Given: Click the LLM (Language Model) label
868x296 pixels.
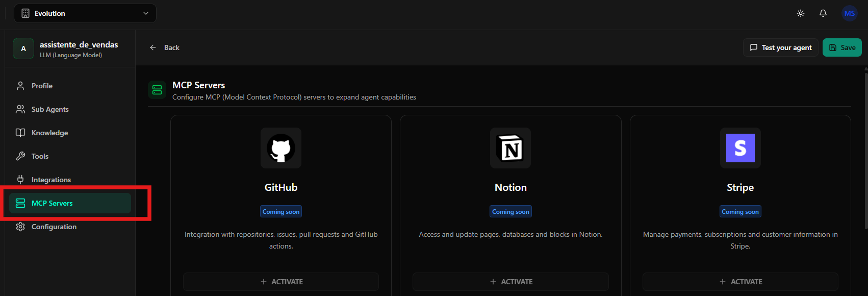Looking at the screenshot, I should 71,55.
